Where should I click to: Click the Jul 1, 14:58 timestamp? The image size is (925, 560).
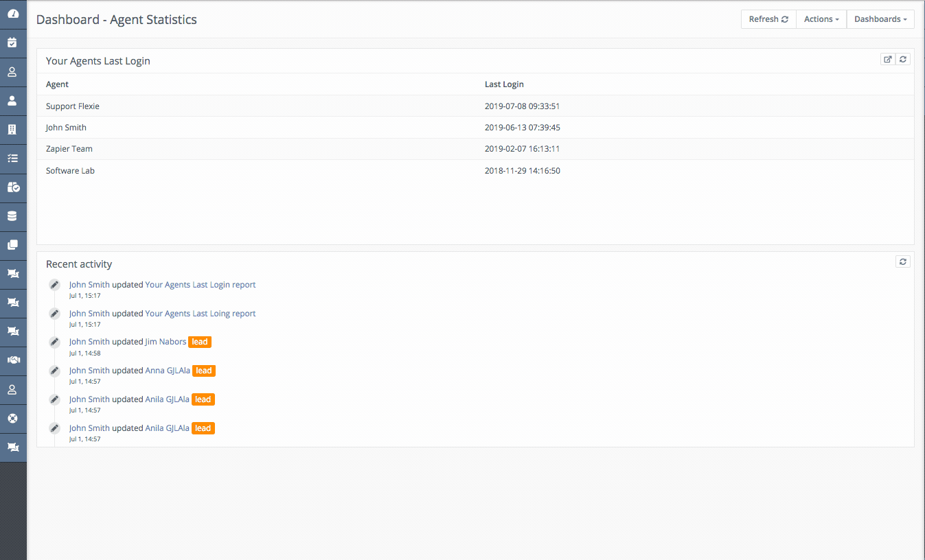coord(85,353)
